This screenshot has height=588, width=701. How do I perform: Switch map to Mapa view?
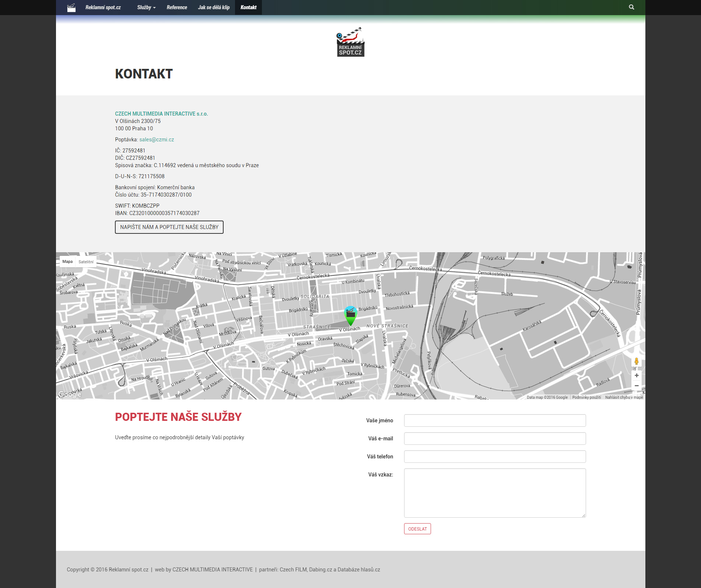click(67, 261)
